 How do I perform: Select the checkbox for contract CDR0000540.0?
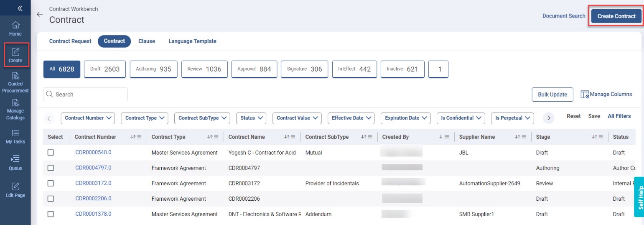tap(51, 153)
